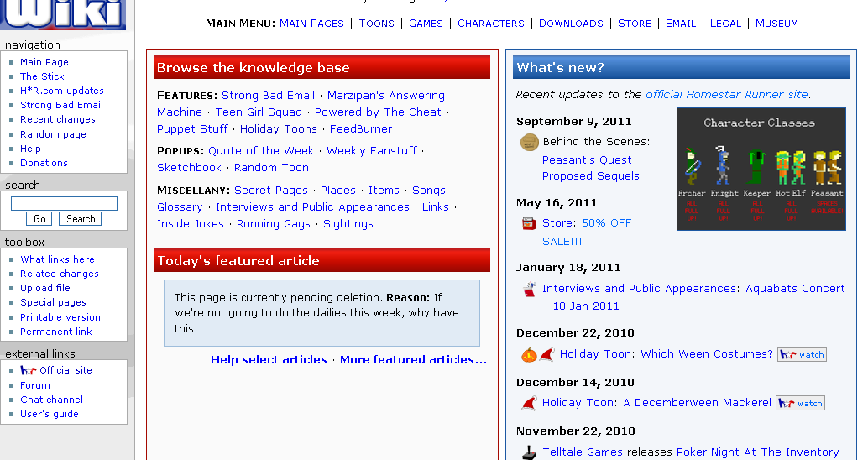Screen dimensions: 868x460
Task: Open Sketchbook popup link
Action: coord(189,167)
